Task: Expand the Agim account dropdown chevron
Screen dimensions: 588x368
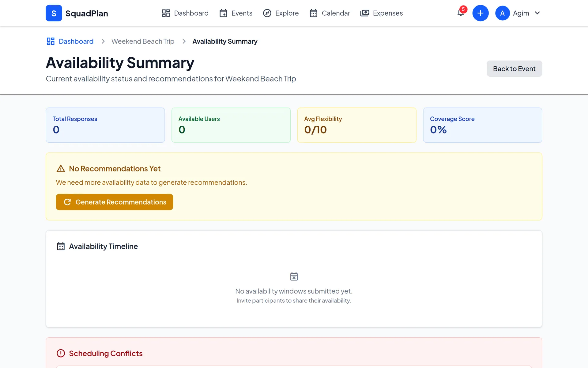Action: pyautogui.click(x=537, y=13)
